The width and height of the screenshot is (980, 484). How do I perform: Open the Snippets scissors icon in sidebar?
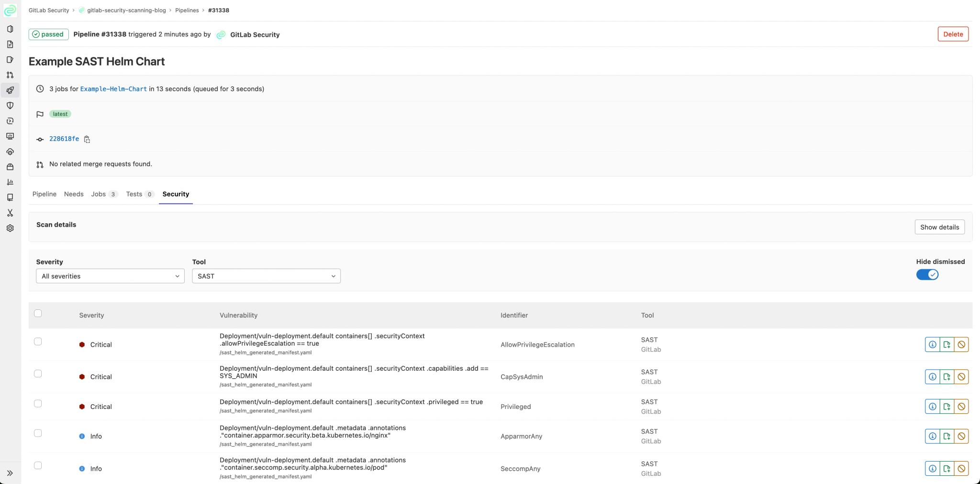point(10,213)
